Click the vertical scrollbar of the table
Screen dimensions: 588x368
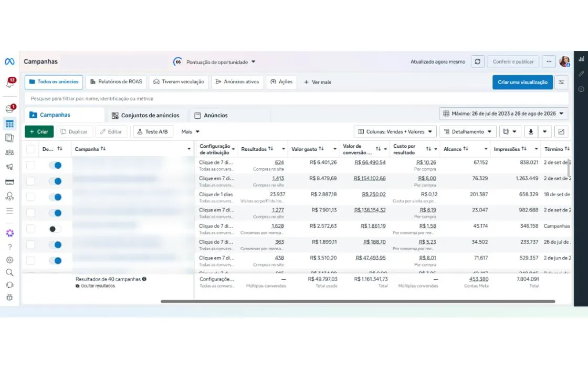click(x=569, y=168)
